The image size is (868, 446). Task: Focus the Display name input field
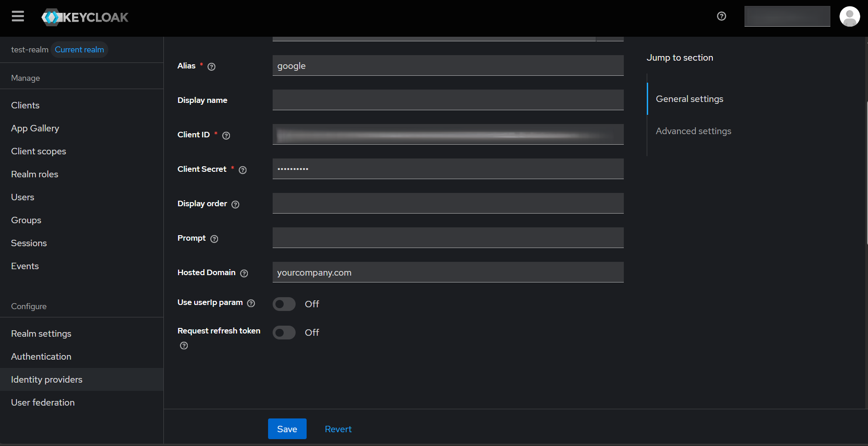tap(448, 100)
